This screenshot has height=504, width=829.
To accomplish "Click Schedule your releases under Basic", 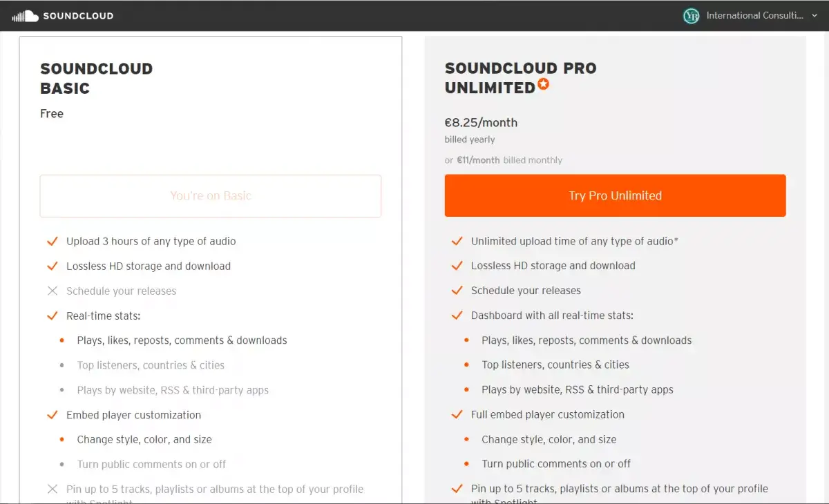I will pyautogui.click(x=122, y=291).
